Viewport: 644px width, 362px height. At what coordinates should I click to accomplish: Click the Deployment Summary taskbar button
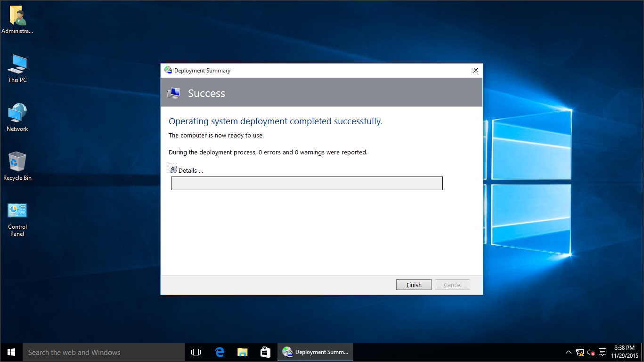[x=315, y=352]
